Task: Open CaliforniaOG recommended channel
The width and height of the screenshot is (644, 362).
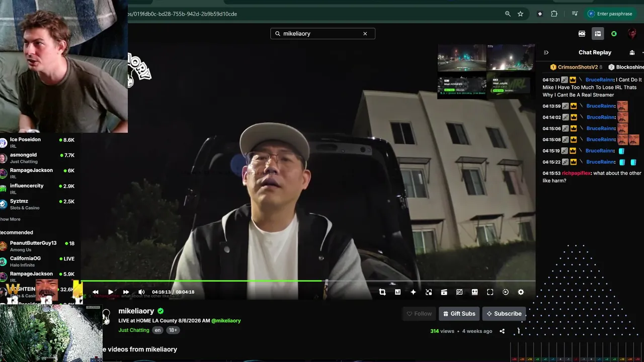Action: 38,261
